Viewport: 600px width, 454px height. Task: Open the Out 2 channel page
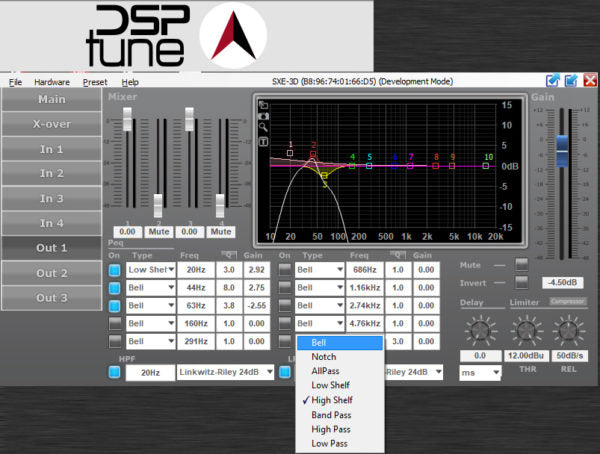(51, 273)
